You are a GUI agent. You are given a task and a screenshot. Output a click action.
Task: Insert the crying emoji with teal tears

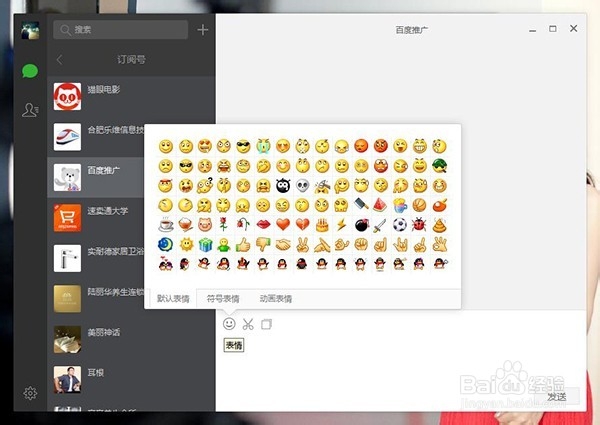[263, 146]
